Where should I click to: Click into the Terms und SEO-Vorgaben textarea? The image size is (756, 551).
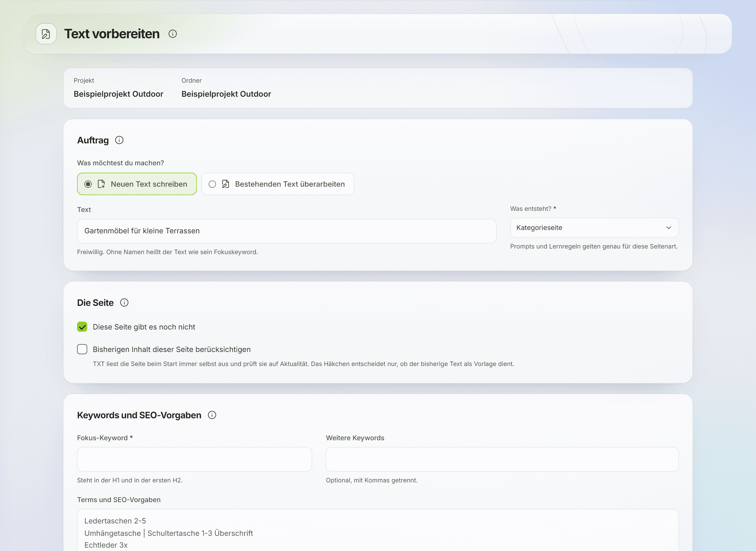point(378,530)
